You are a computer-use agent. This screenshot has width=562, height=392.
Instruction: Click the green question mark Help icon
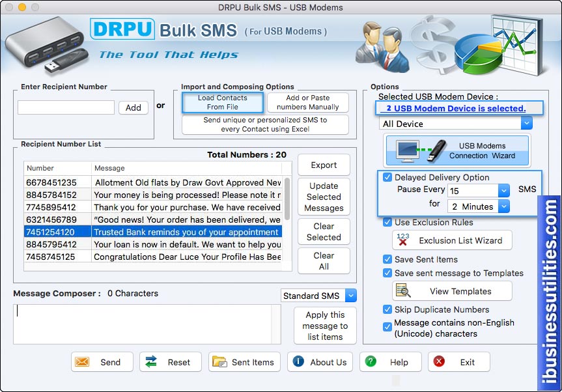coord(371,361)
